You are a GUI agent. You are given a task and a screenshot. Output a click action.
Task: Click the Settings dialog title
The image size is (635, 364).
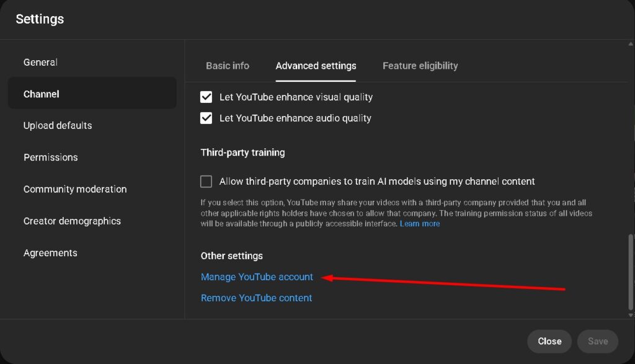click(x=40, y=19)
